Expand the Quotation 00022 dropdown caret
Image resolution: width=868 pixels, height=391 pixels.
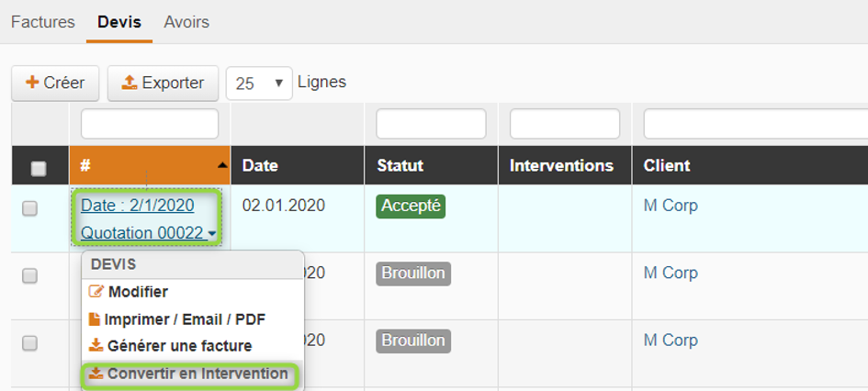point(212,234)
